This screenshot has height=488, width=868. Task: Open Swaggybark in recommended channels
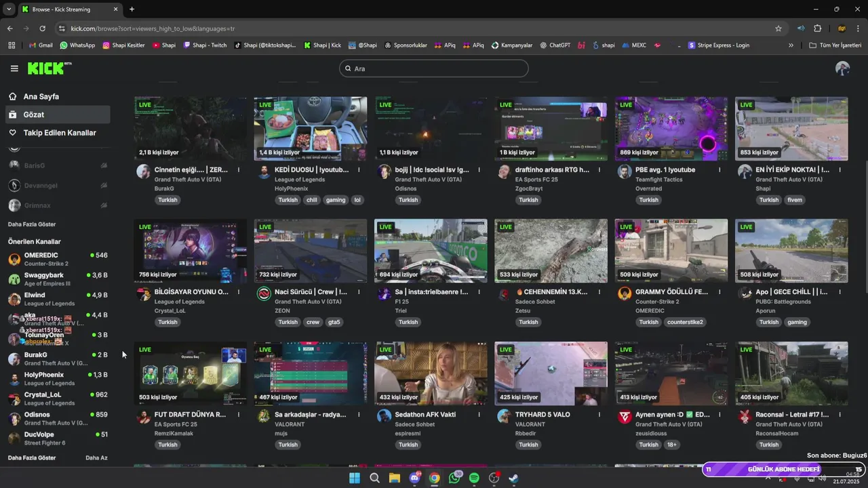pyautogui.click(x=58, y=279)
